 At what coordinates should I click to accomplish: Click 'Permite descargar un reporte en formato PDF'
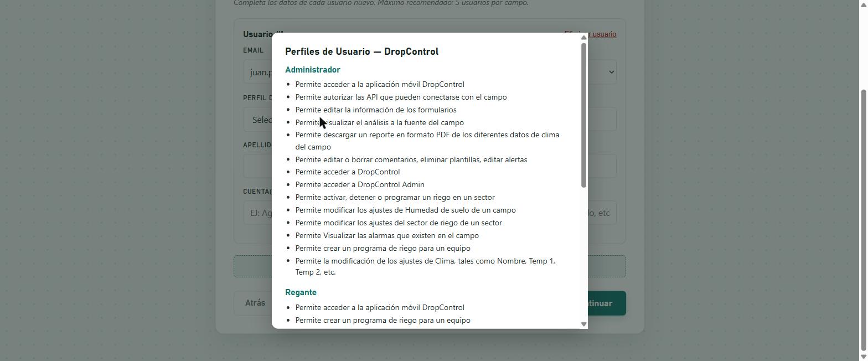(427, 141)
